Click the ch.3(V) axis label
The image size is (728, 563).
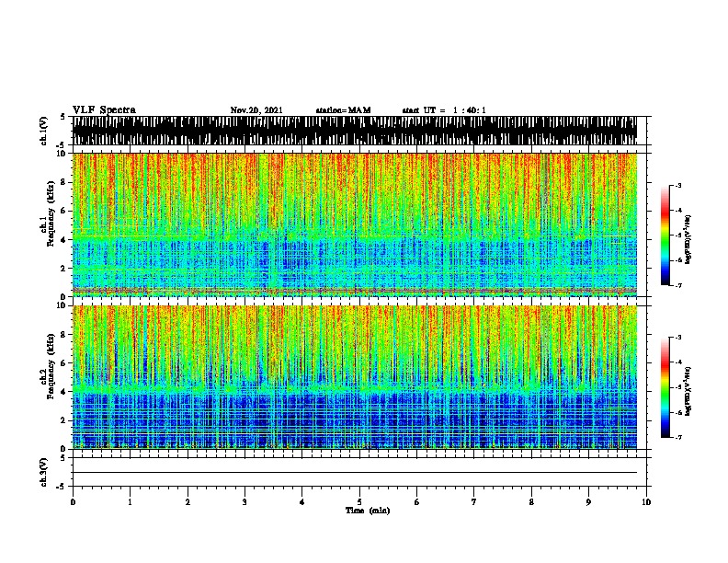pos(44,472)
